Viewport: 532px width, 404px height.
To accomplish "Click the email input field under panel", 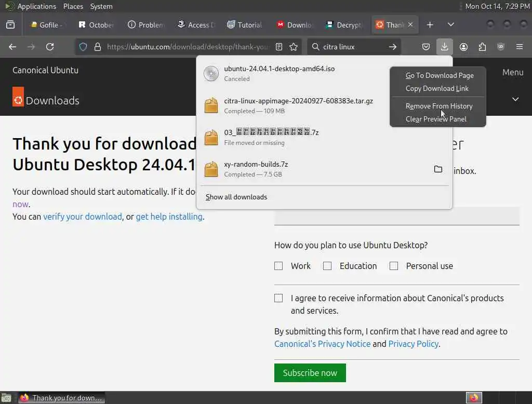I will pos(396,217).
